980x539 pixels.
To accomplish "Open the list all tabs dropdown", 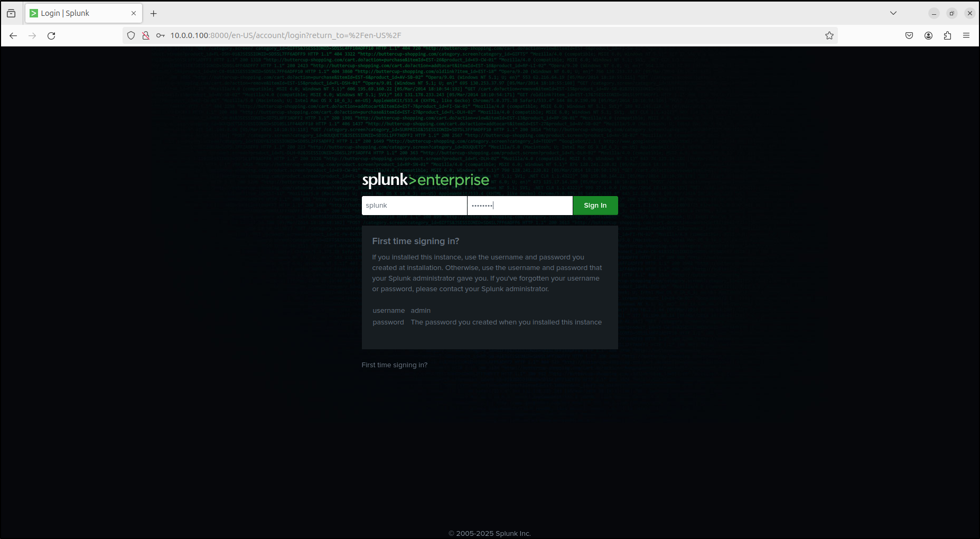I will coord(893,13).
